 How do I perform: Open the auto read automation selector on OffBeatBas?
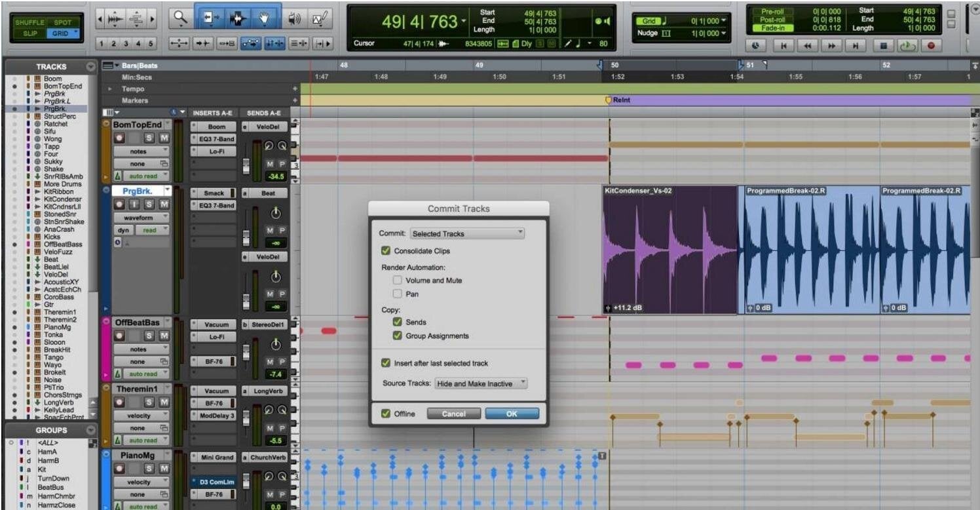point(143,374)
